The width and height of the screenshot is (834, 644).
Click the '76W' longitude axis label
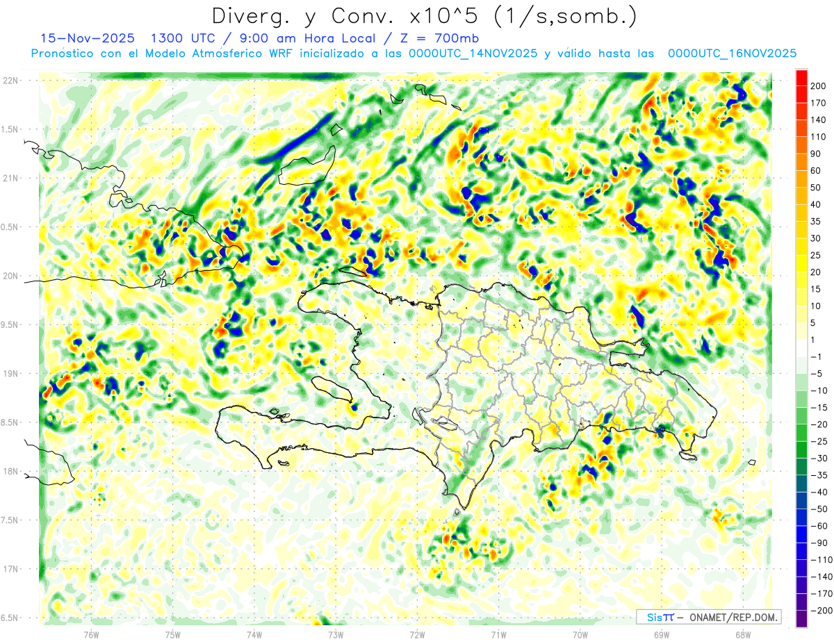click(x=91, y=635)
